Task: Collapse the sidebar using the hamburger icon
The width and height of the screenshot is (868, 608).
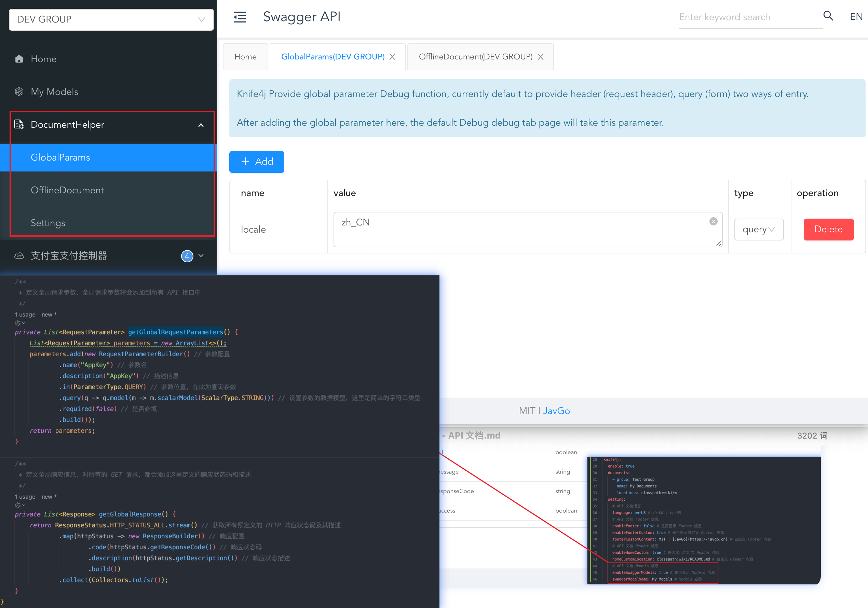Action: (x=240, y=17)
